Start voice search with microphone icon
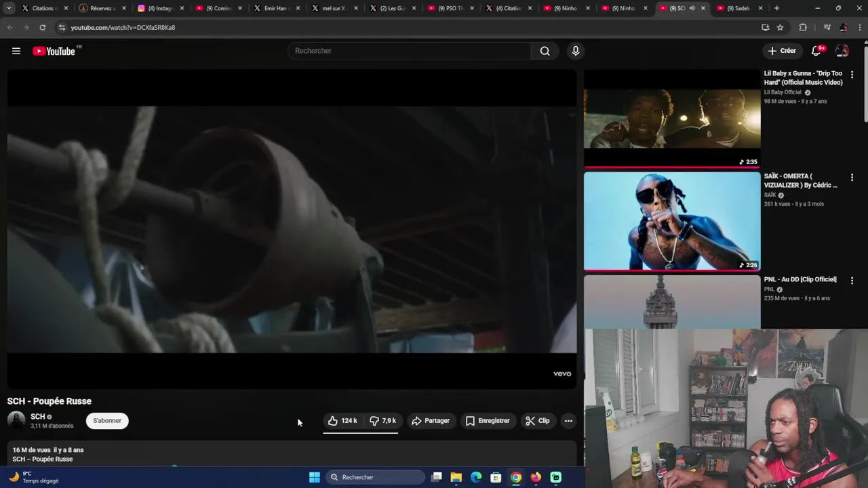The height and width of the screenshot is (488, 868). pos(576,51)
